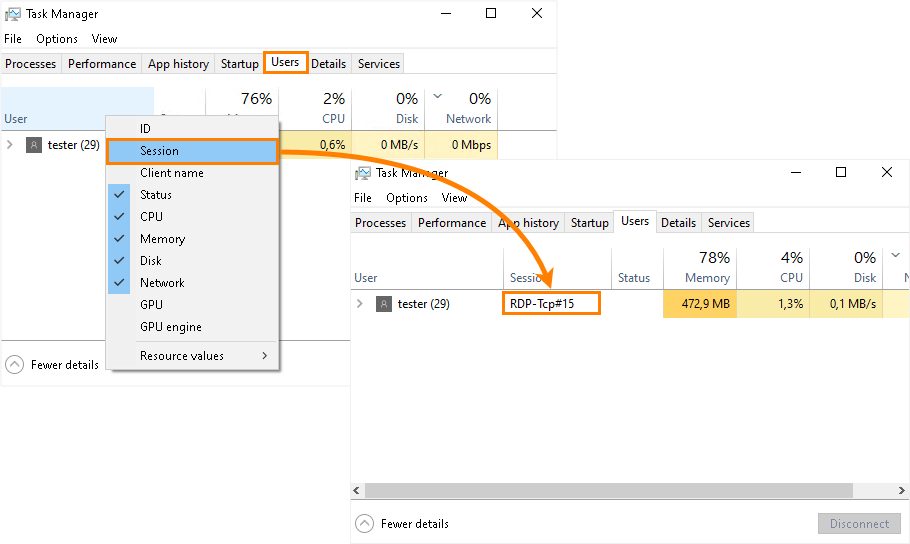Switch to Details tab in left window
The width and height of the screenshot is (910, 544).
pyautogui.click(x=328, y=64)
